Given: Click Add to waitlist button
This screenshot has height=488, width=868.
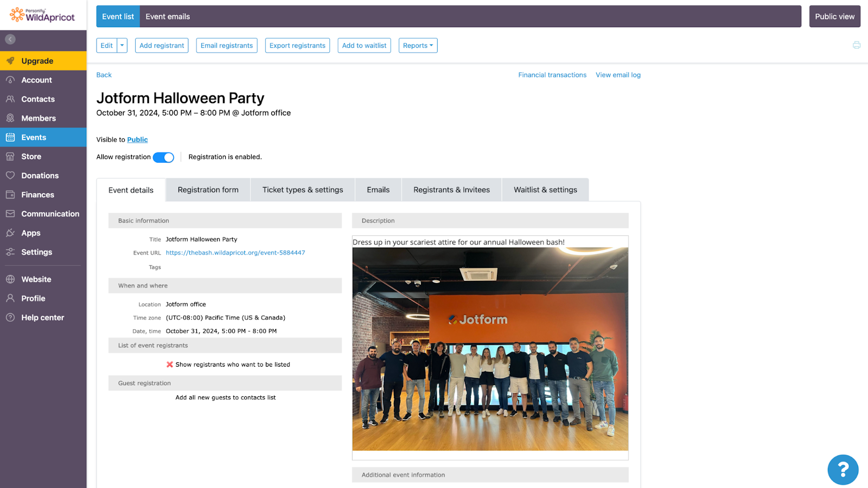Looking at the screenshot, I should 364,46.
